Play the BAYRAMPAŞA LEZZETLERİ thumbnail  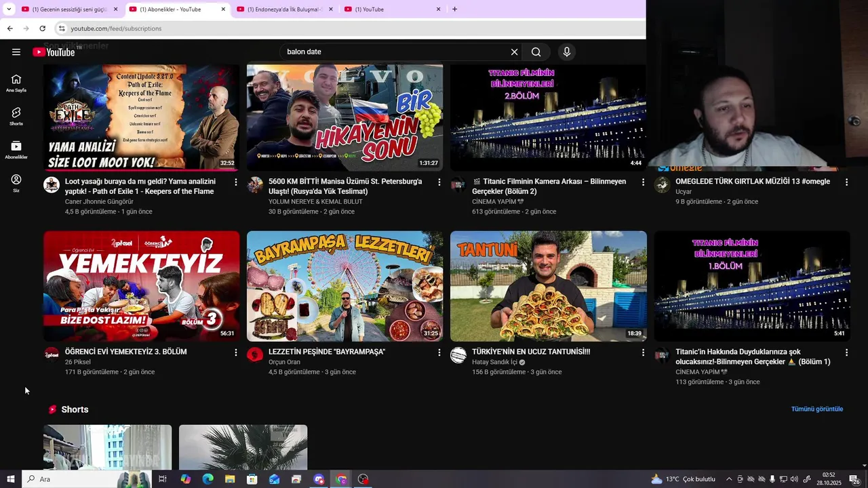coord(345,286)
